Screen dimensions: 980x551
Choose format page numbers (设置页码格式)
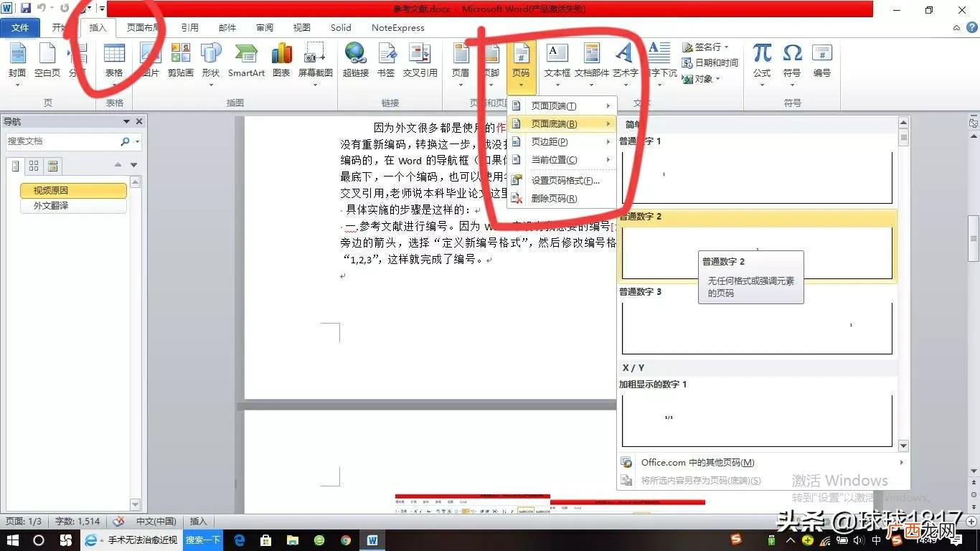coord(562,181)
